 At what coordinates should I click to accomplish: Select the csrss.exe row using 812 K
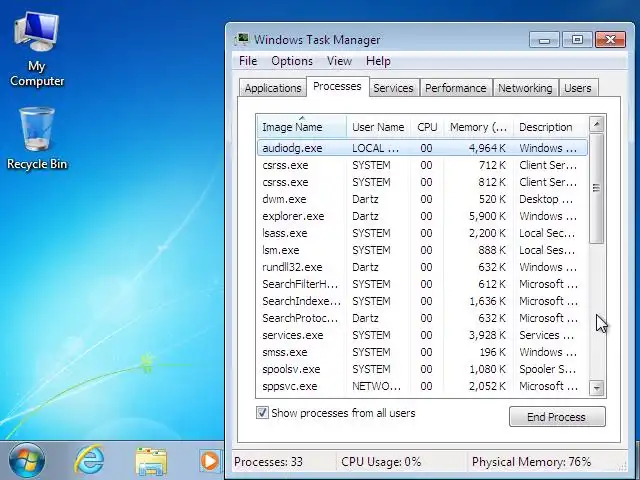pos(422,182)
